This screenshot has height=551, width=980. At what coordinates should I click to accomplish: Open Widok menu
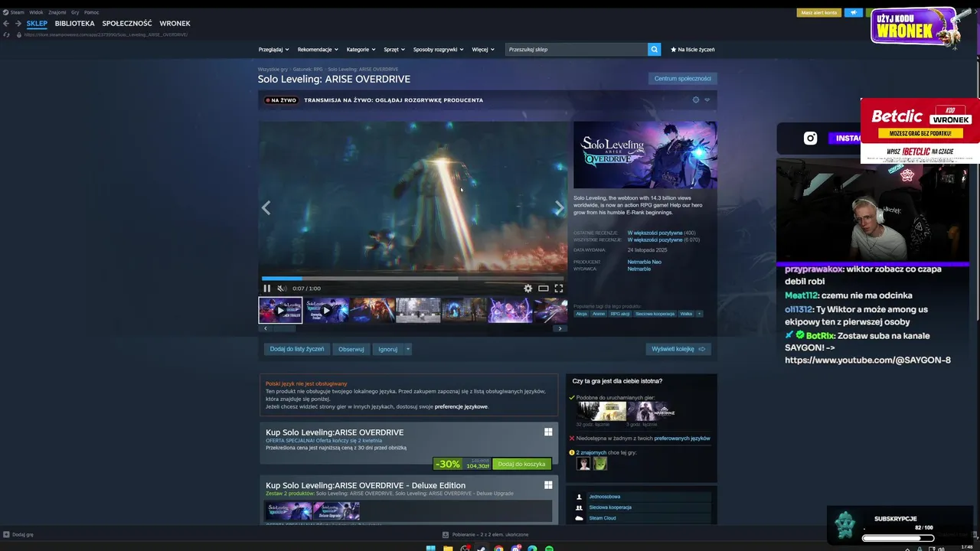36,12
